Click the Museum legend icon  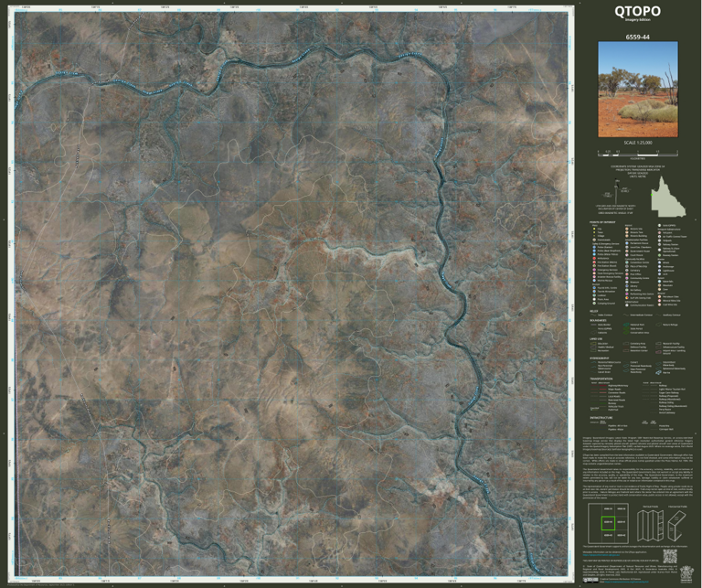[x=627, y=283]
